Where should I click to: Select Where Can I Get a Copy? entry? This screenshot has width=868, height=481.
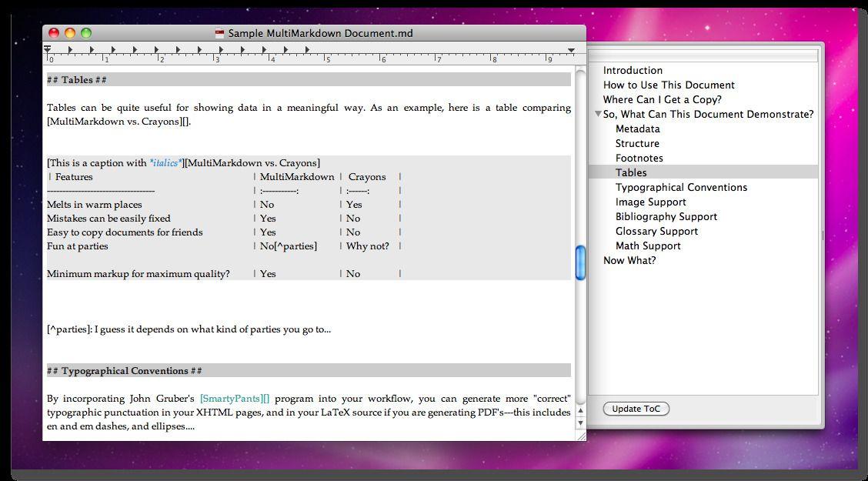tap(662, 99)
